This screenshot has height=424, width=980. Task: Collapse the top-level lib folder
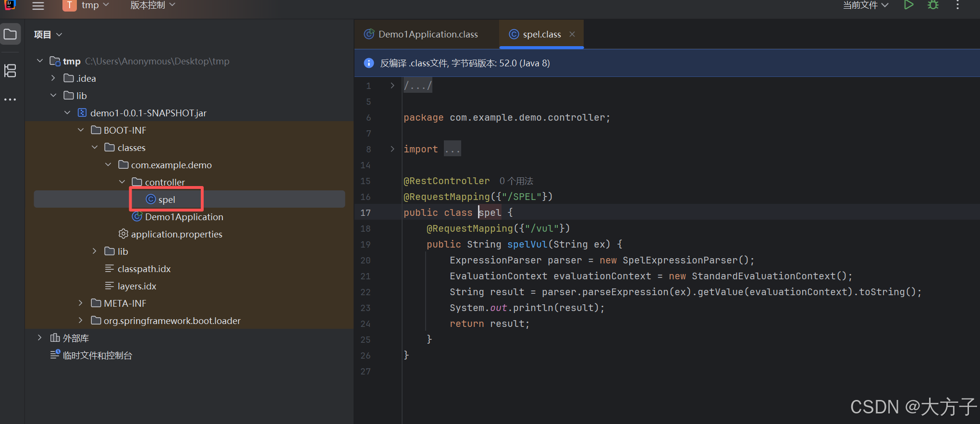click(x=53, y=95)
